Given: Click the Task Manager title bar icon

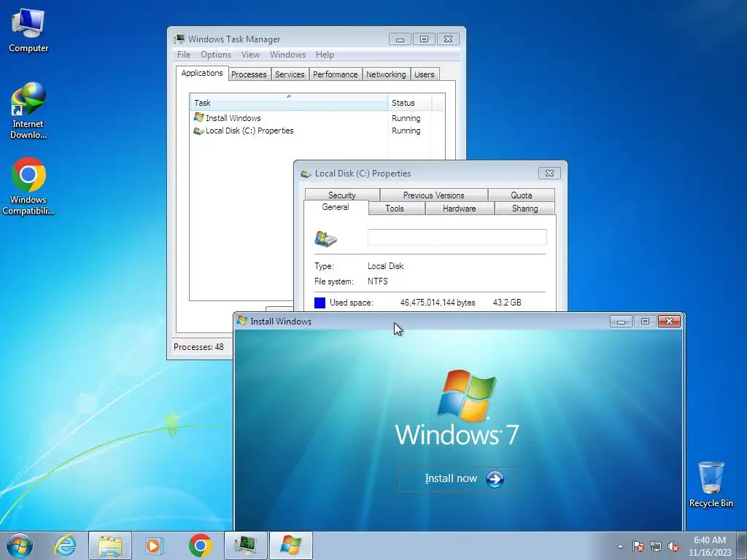Looking at the screenshot, I should pos(179,39).
